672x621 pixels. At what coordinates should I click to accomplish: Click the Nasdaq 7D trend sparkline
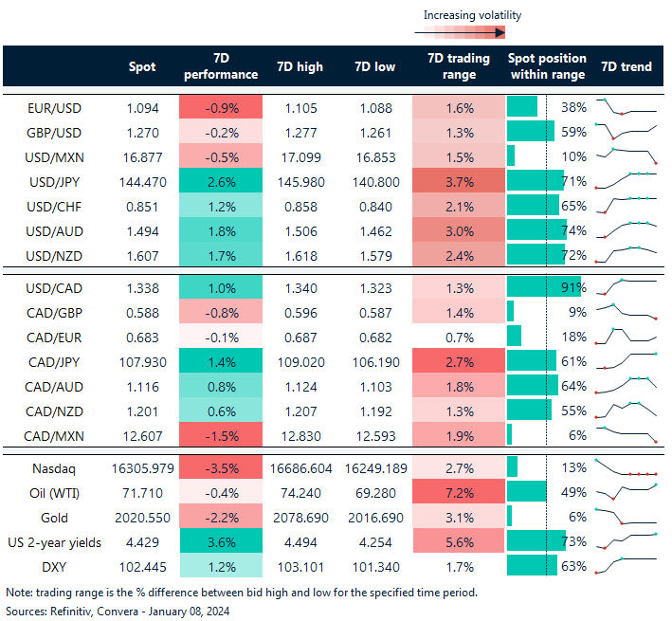click(626, 467)
